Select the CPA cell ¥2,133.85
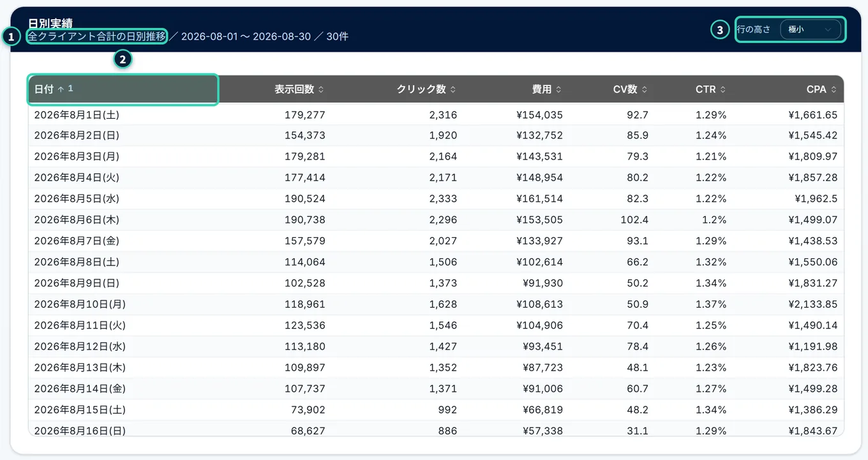Screen dimensions: 868x460 click(813, 304)
